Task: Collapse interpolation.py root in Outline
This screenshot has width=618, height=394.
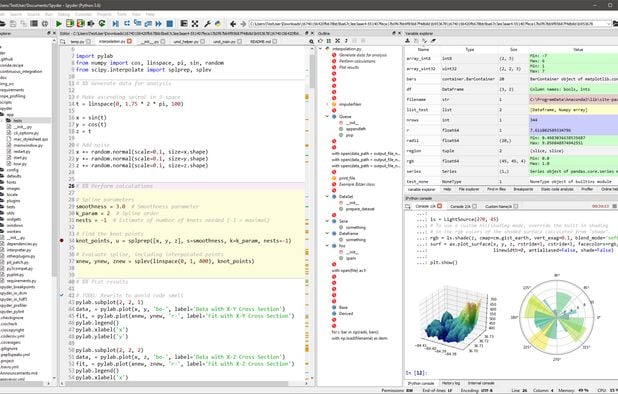Action: coord(321,49)
